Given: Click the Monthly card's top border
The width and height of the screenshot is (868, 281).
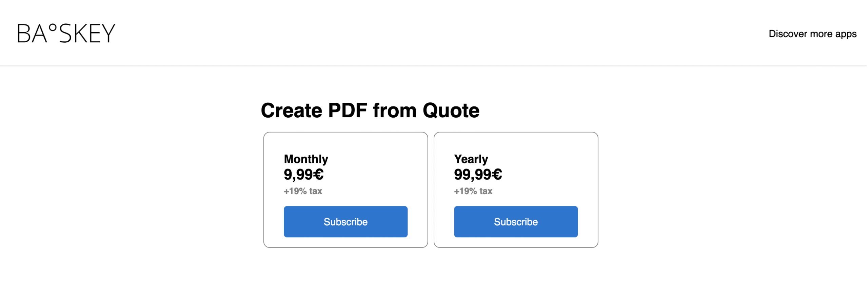Looking at the screenshot, I should click(x=346, y=133).
